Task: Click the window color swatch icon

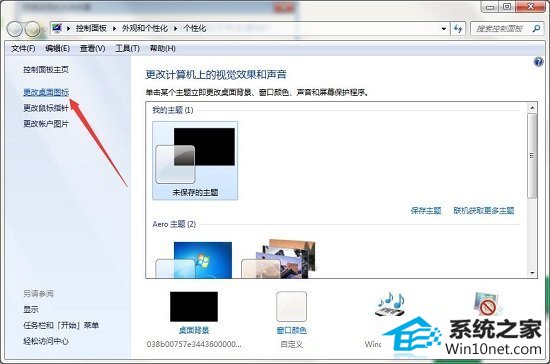Action: (x=291, y=306)
